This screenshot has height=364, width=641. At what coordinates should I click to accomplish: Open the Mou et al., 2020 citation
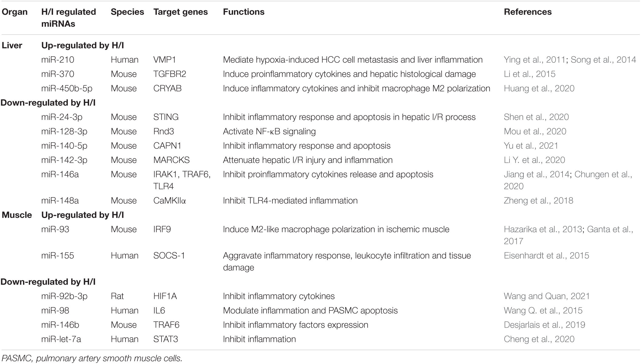coord(535,131)
